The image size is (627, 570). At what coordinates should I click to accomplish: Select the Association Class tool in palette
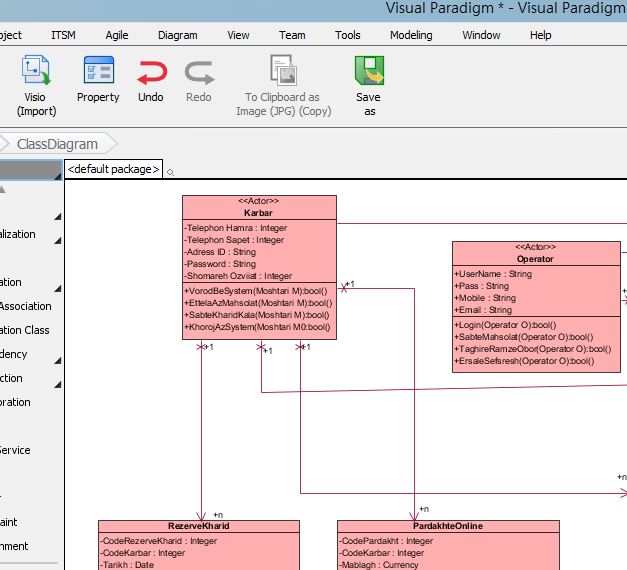tap(24, 330)
